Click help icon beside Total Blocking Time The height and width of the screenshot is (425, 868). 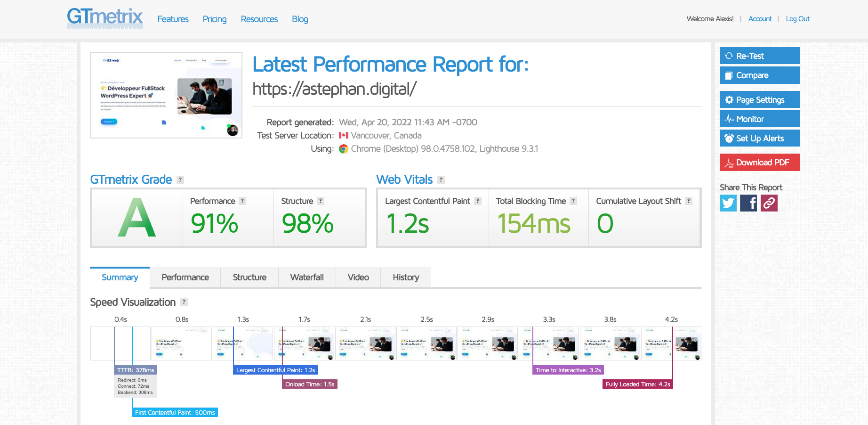point(573,201)
